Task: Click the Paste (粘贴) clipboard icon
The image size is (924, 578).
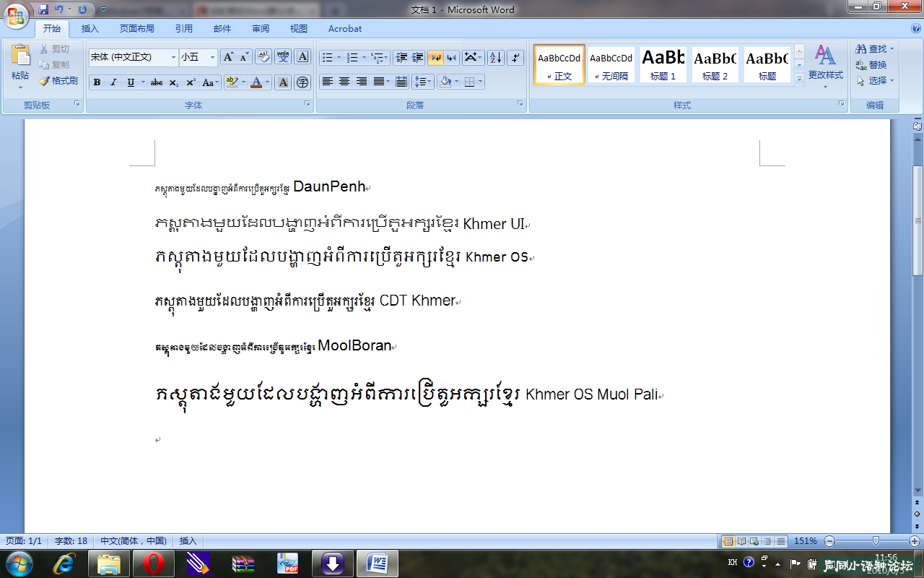Action: point(20,56)
